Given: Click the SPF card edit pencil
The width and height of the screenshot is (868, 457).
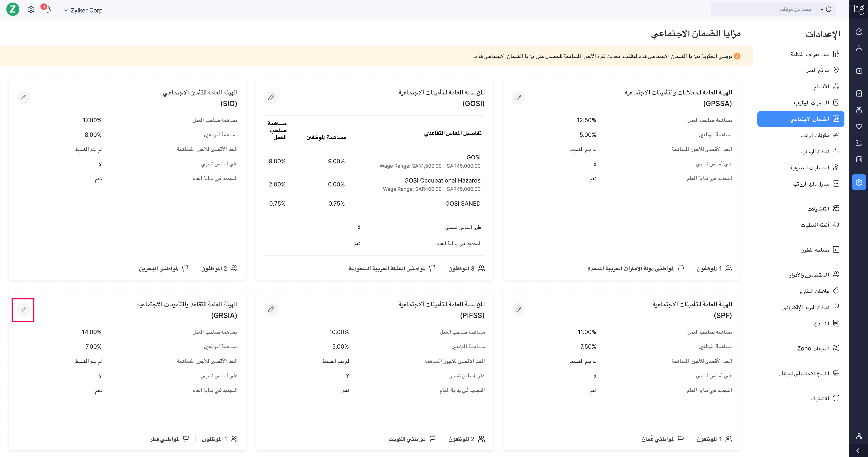Looking at the screenshot, I should coord(518,309).
